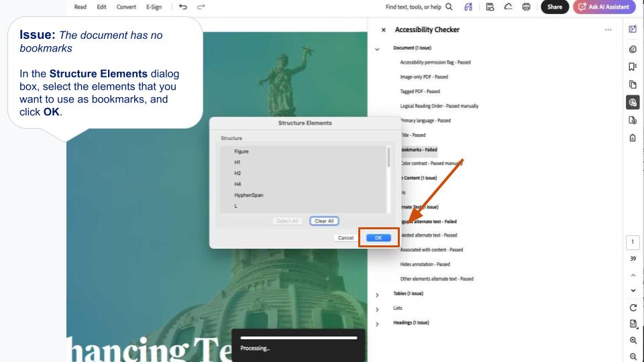The height and width of the screenshot is (362, 644).
Task: Click the Share button
Action: [x=555, y=7]
